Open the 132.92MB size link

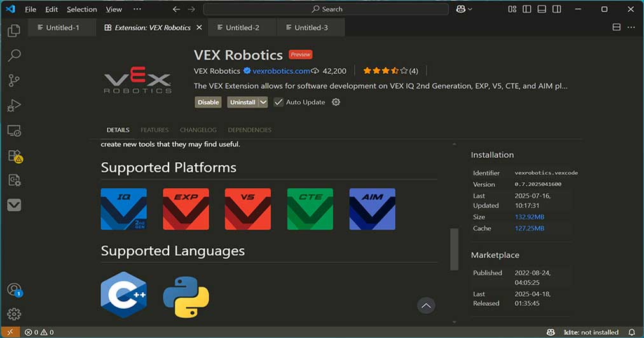click(x=530, y=216)
